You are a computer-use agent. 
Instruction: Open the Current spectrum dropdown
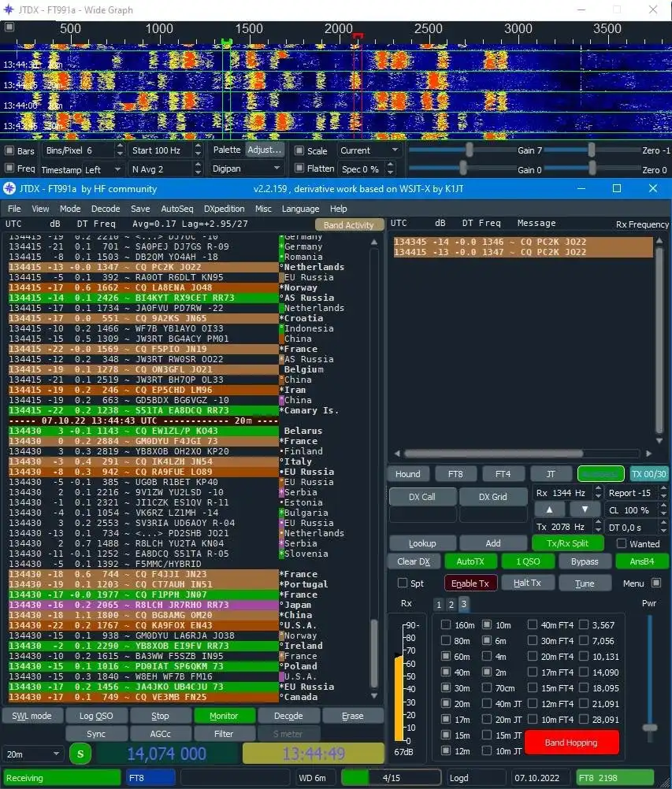coord(369,150)
